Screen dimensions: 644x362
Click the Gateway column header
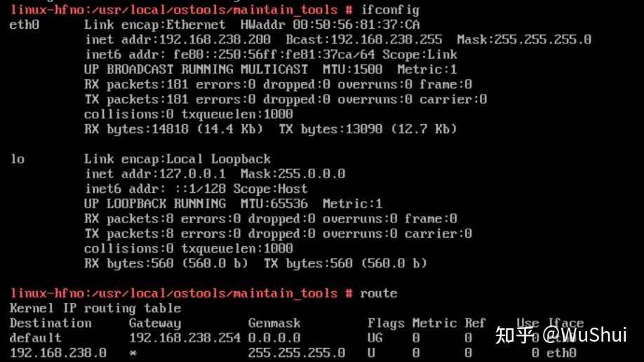155,323
